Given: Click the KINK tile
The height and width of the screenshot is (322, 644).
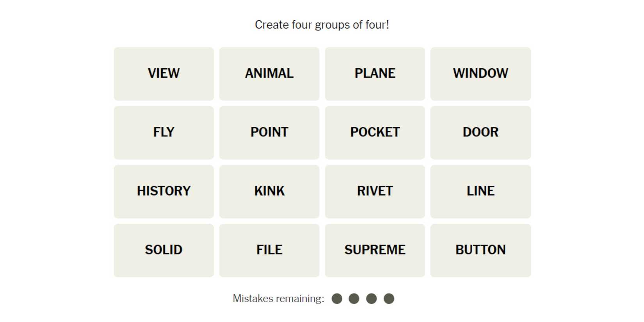Looking at the screenshot, I should tap(269, 191).
